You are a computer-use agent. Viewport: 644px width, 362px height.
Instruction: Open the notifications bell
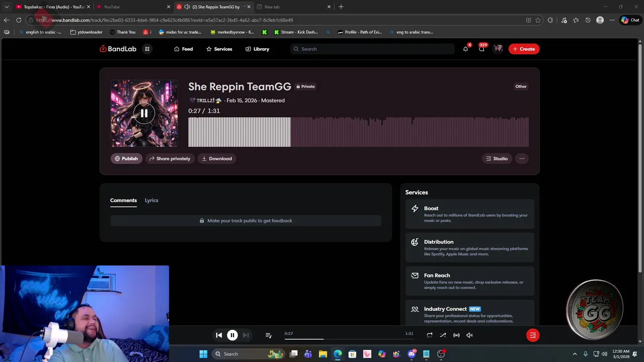[465, 49]
